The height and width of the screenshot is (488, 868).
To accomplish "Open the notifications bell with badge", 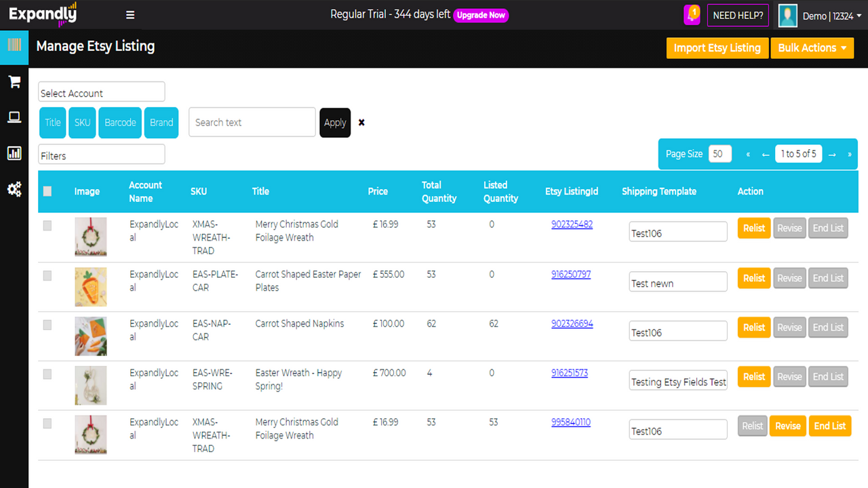I will pyautogui.click(x=691, y=14).
